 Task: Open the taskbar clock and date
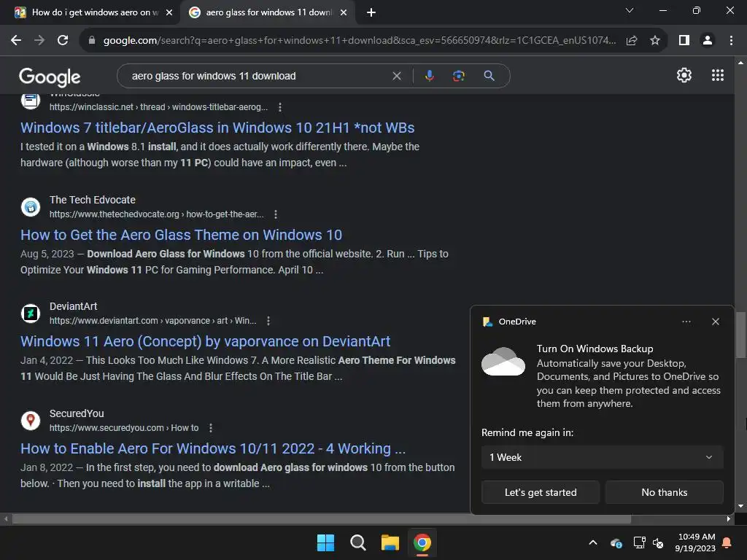pyautogui.click(x=695, y=542)
